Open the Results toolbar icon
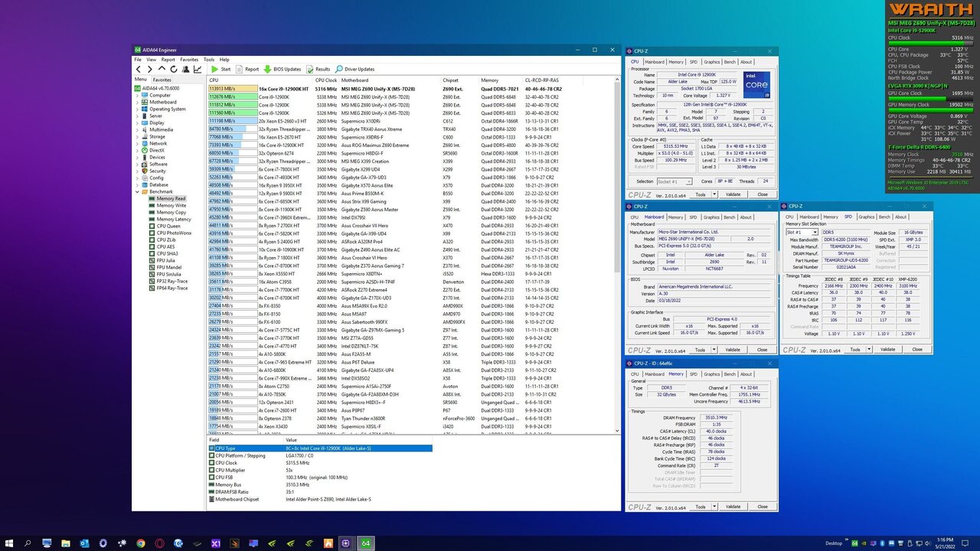The height and width of the screenshot is (551, 980). pos(309,69)
